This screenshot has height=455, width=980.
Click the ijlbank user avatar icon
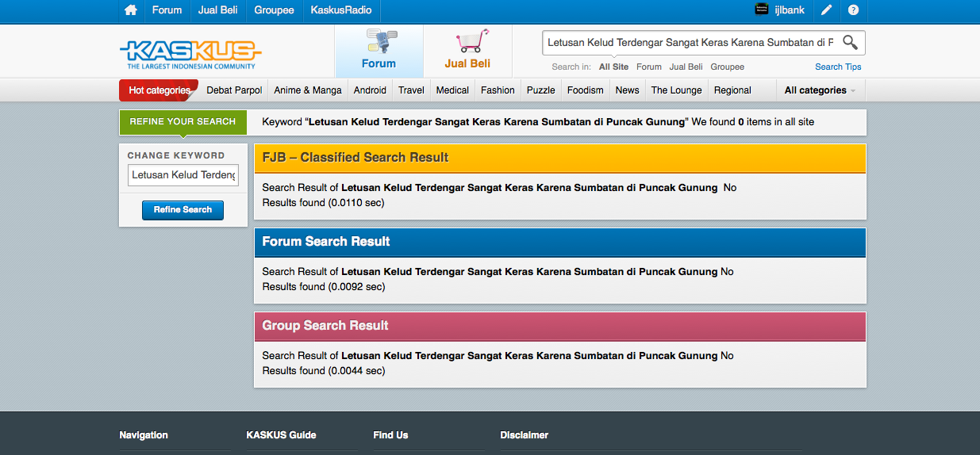(x=761, y=10)
